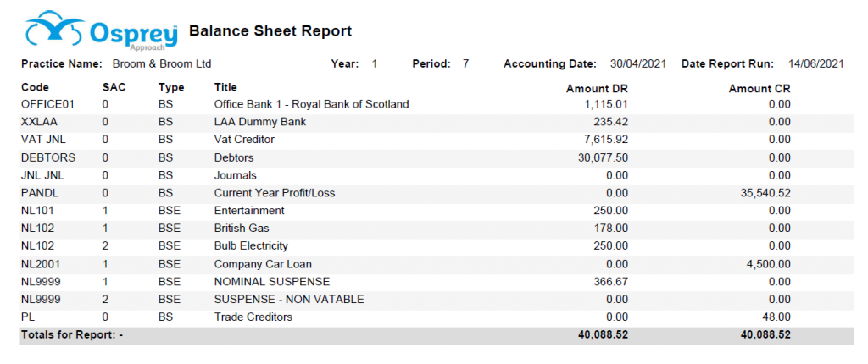
Task: Select the Entertainment row title
Action: [x=249, y=211]
